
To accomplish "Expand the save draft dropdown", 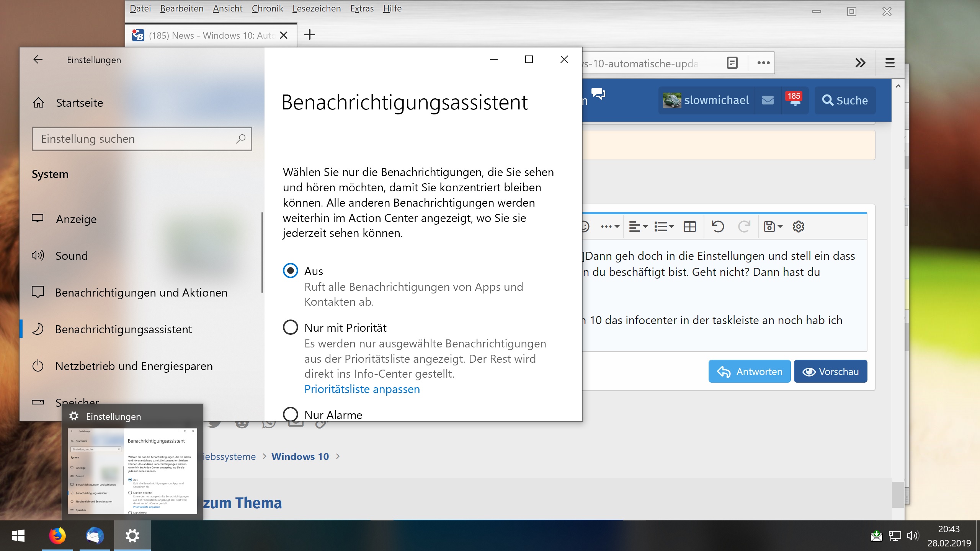I will 773,227.
